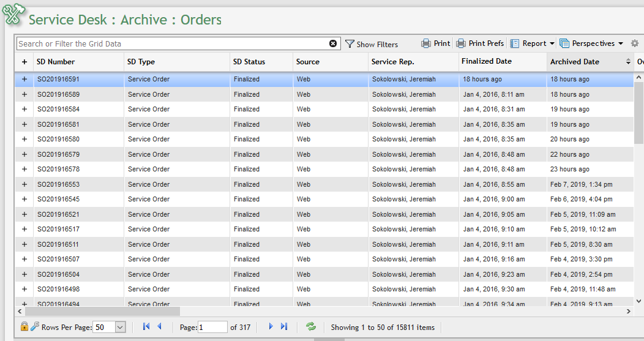Select SD number SO201916521 cell

[58, 214]
